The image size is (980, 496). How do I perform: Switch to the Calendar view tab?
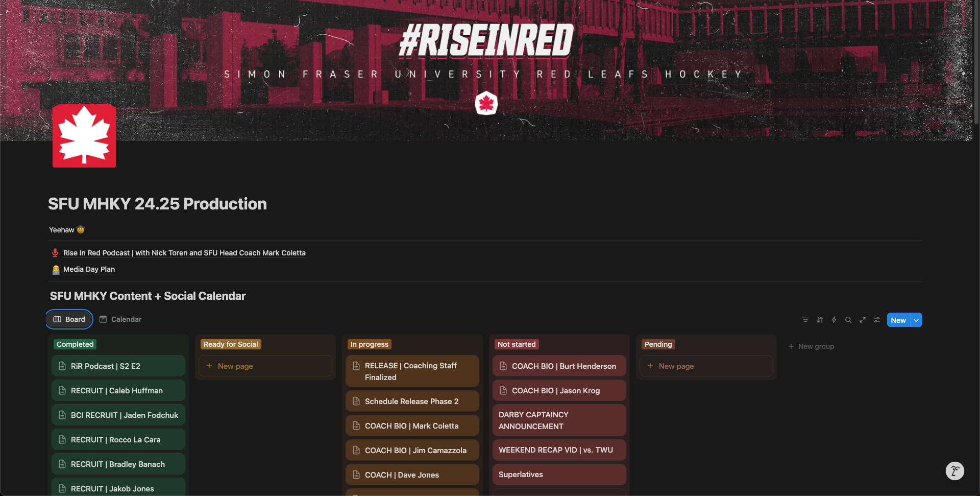(120, 319)
